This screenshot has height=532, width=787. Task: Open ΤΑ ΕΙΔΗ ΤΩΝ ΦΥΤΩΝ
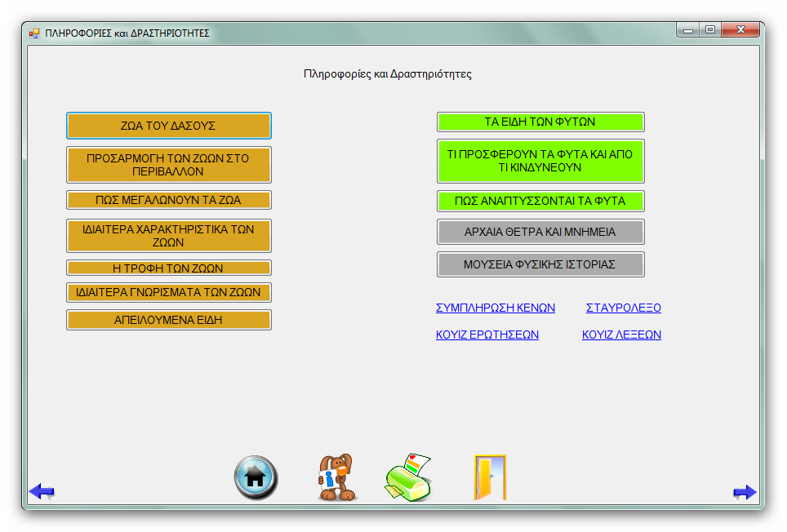click(x=540, y=122)
